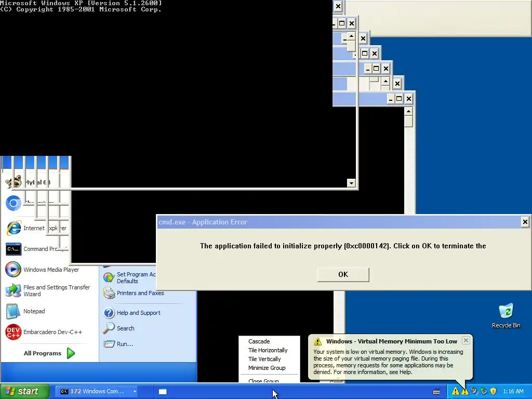The width and height of the screenshot is (532, 399).
Task: Click the warning tray icon under the balloon tail
Action: tap(464, 392)
